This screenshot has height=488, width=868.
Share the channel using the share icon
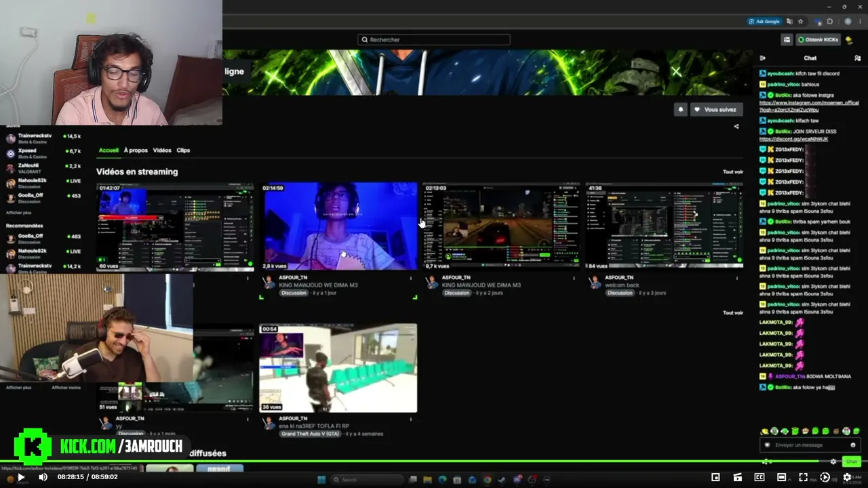click(736, 126)
